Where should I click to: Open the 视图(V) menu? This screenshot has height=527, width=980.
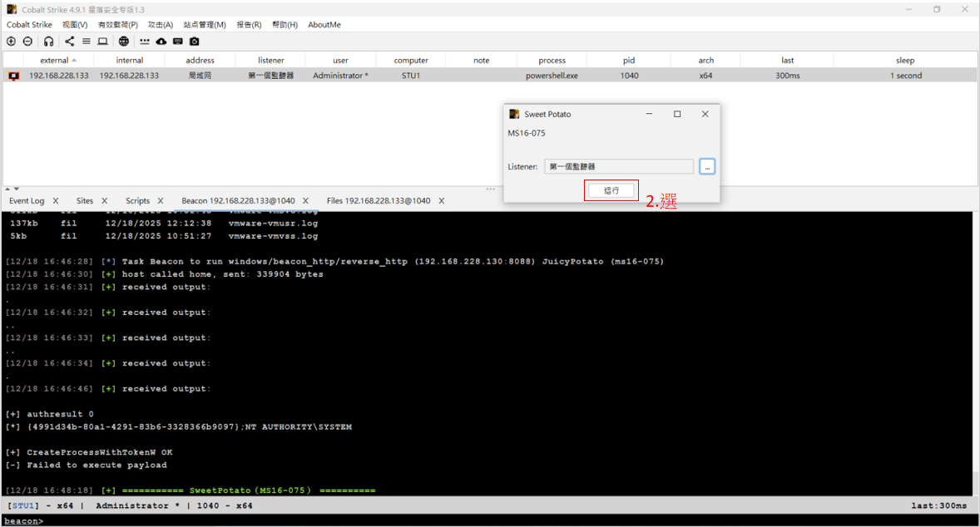pos(75,25)
